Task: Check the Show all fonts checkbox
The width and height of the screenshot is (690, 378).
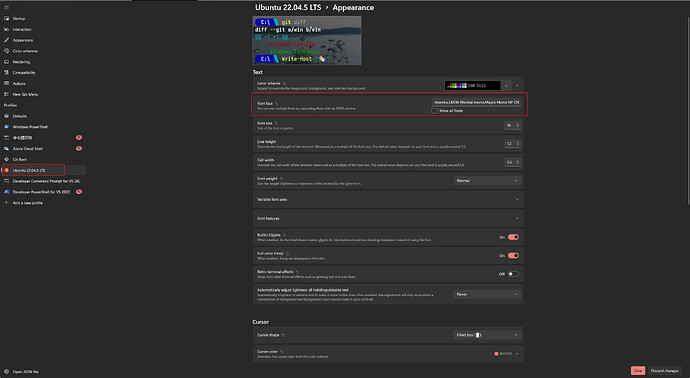Action: (434, 111)
